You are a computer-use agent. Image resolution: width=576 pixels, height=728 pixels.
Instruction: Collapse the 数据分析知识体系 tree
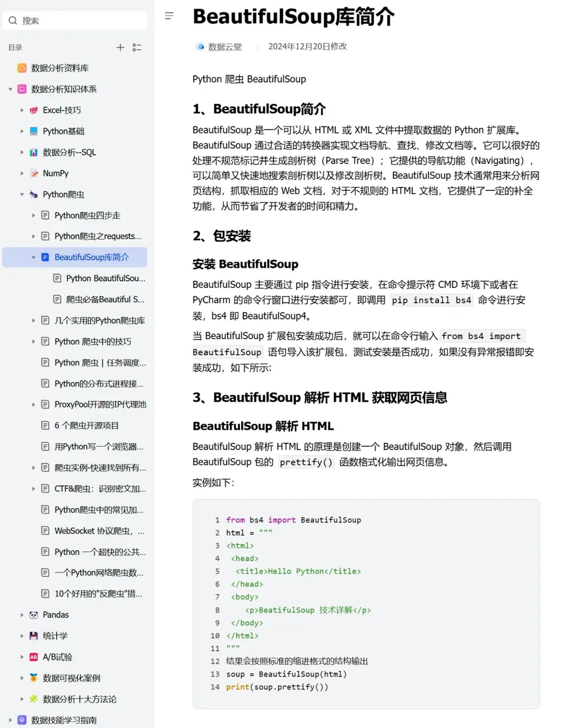coord(10,89)
